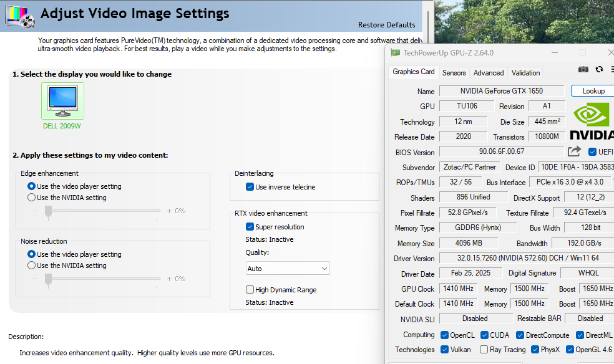Click the Resizable BAR field showing Disabled

[590, 318]
